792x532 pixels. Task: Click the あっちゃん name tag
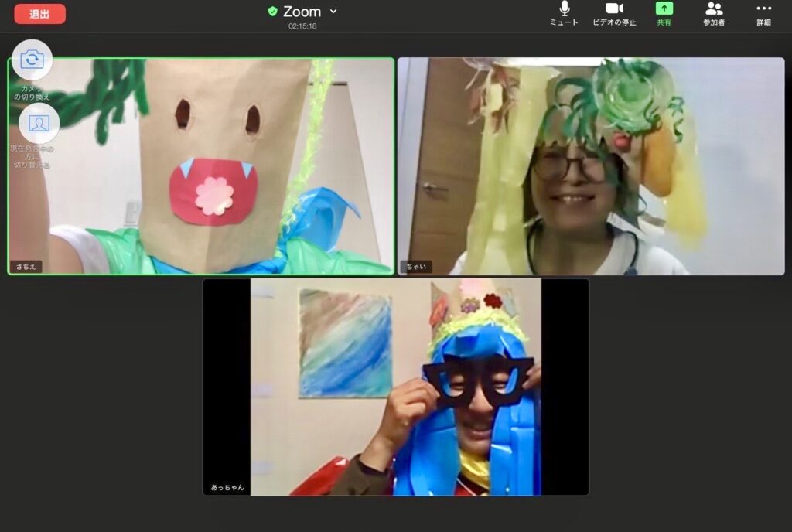(227, 488)
